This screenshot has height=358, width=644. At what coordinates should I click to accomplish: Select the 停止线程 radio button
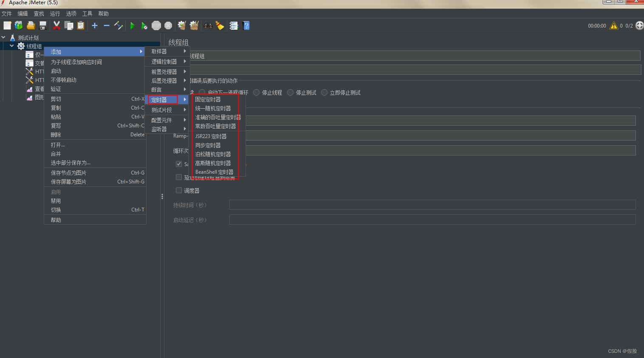click(256, 92)
